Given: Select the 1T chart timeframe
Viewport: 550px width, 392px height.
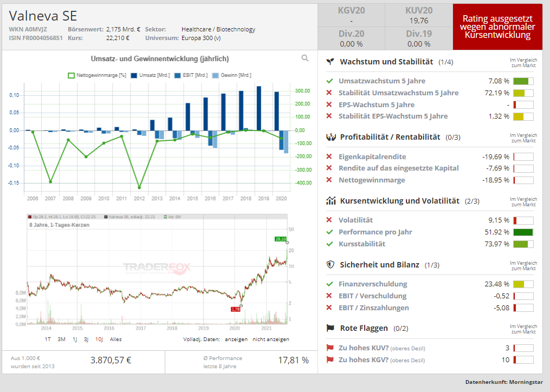Looking at the screenshot, I should pos(48,339).
